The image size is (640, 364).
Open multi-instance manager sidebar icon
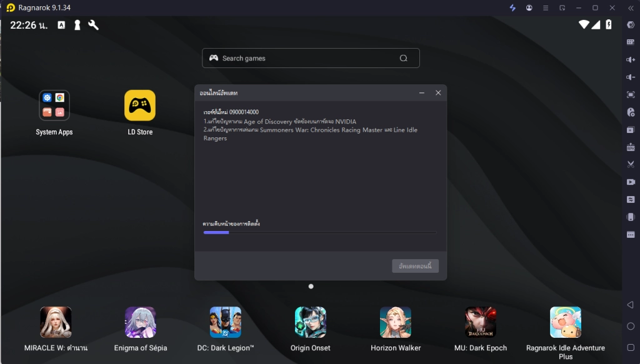(631, 130)
